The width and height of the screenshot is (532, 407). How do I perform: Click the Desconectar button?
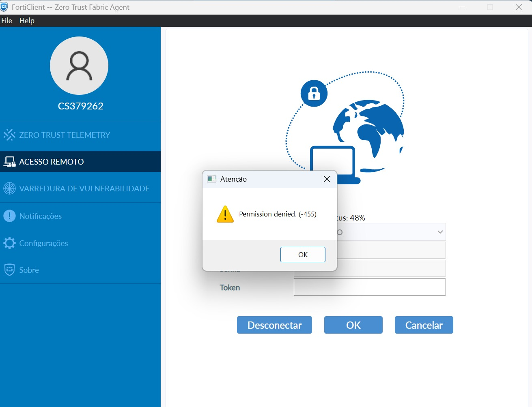click(x=274, y=325)
